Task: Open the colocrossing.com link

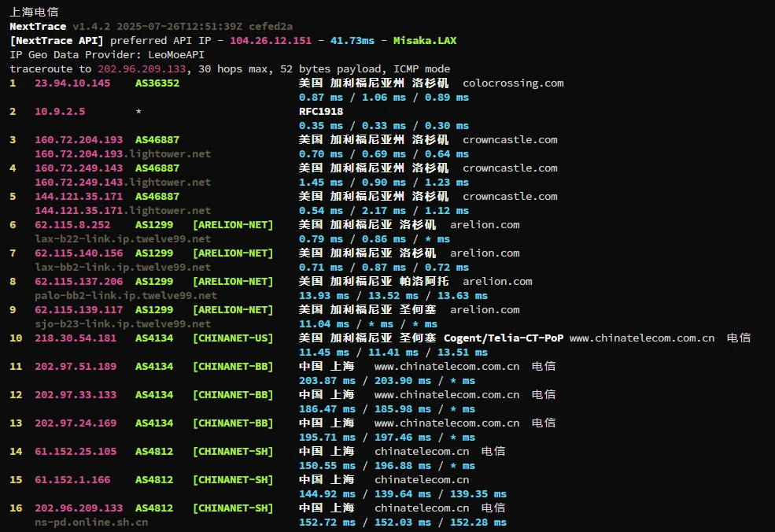Action: tap(513, 83)
